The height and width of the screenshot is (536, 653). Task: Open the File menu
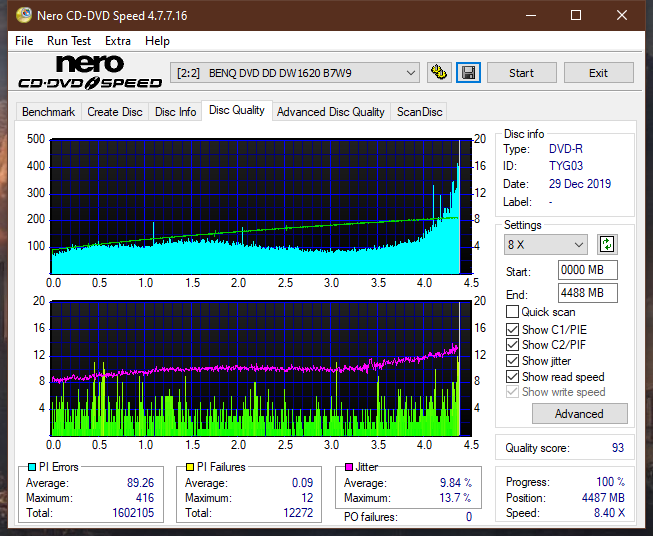(24, 41)
